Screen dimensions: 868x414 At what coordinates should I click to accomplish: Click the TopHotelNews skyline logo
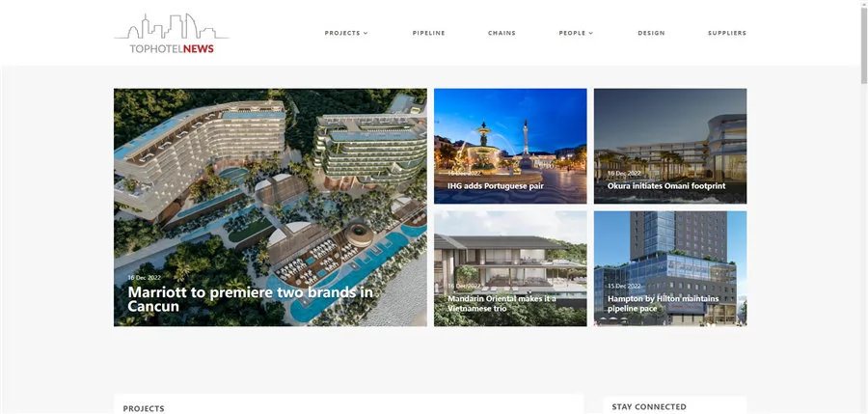(x=172, y=34)
